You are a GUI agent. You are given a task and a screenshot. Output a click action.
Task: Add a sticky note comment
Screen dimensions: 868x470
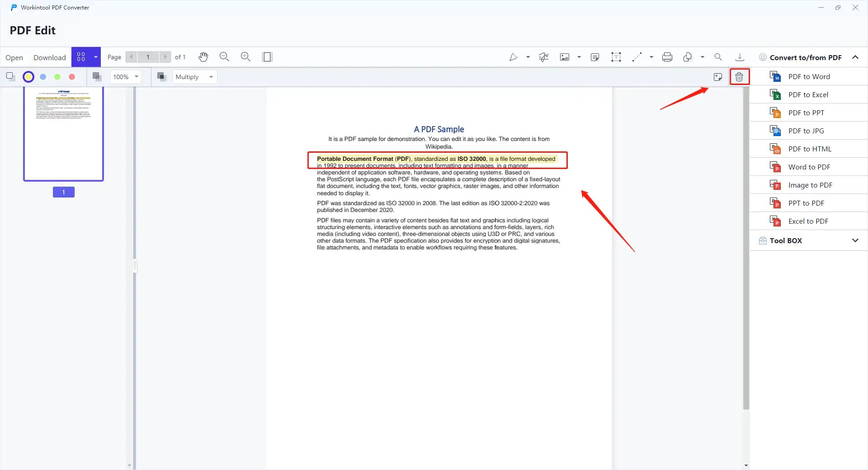pos(594,57)
